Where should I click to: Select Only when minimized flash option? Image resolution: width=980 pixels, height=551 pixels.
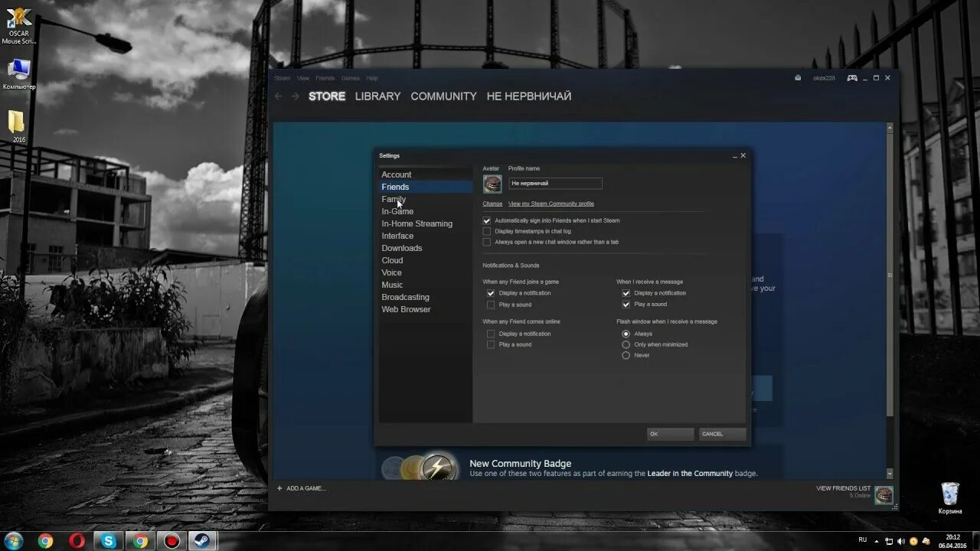[x=626, y=344]
